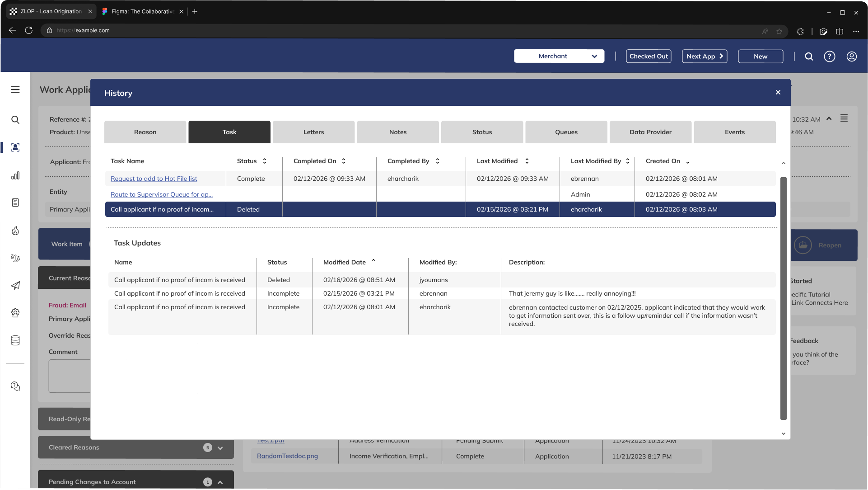Switch to the Notes tab
The image size is (868, 490).
397,132
